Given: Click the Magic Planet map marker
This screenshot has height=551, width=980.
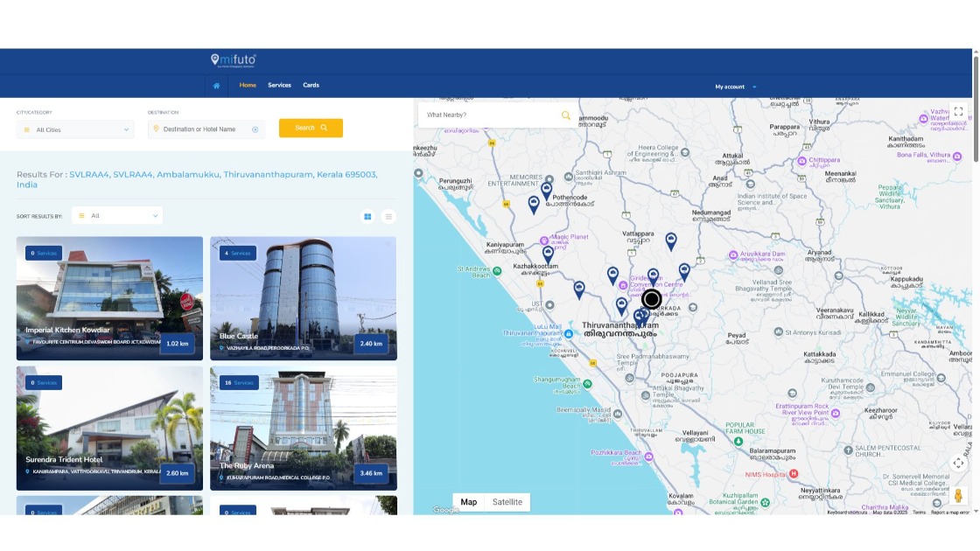Looking at the screenshot, I should tap(544, 241).
